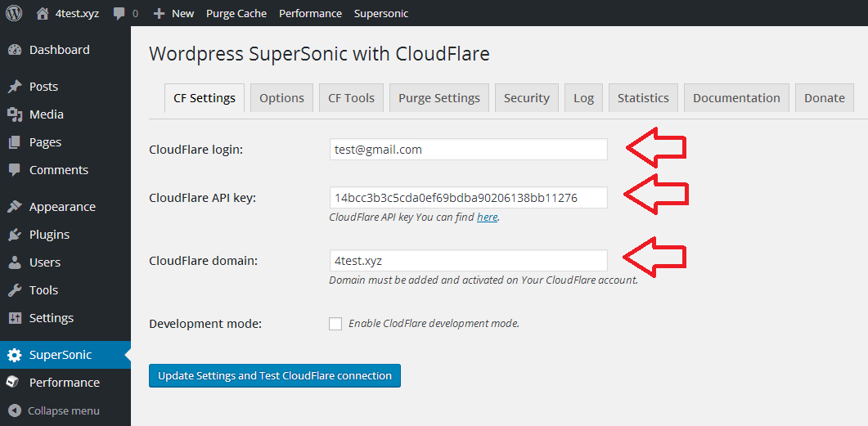Focus the CloudFlare API key field
The width and height of the screenshot is (868, 426).
(468, 198)
